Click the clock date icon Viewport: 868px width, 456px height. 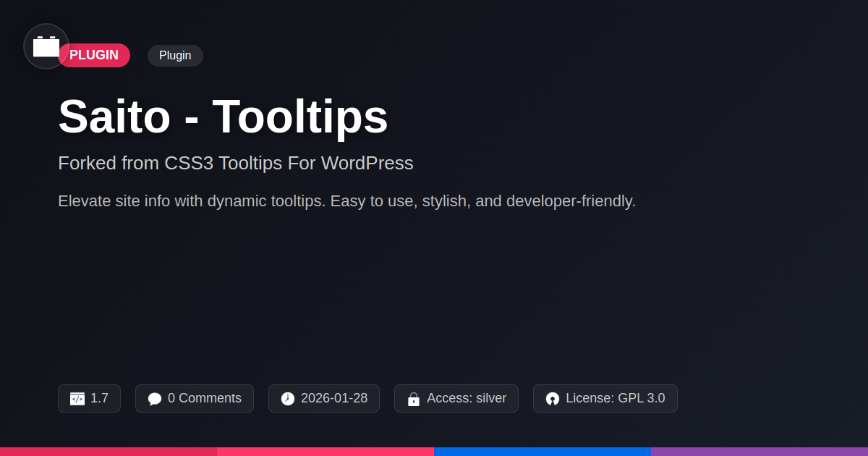point(288,399)
